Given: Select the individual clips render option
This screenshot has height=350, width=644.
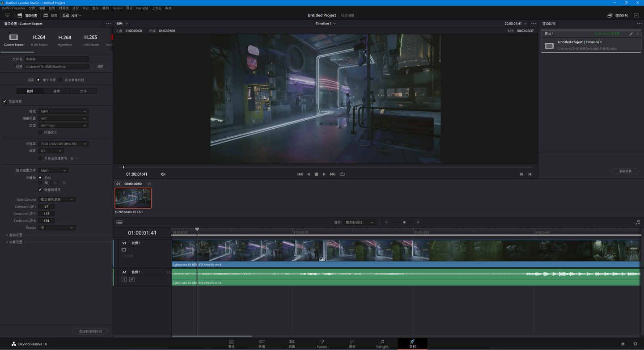Looking at the screenshot, I should click(61, 80).
